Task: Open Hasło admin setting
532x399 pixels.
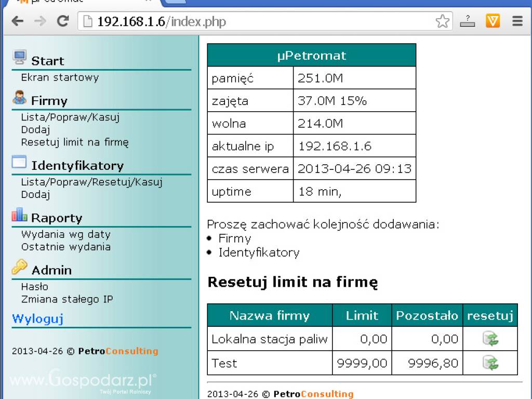Action: (x=35, y=287)
